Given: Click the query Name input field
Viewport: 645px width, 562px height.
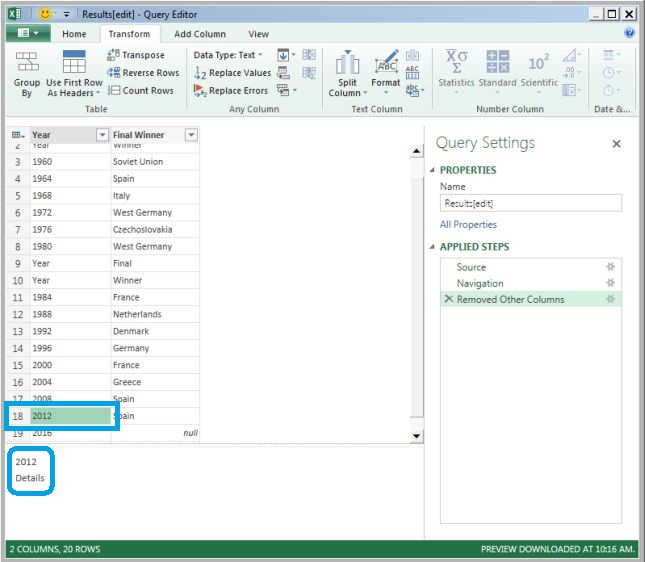Looking at the screenshot, I should (x=530, y=203).
